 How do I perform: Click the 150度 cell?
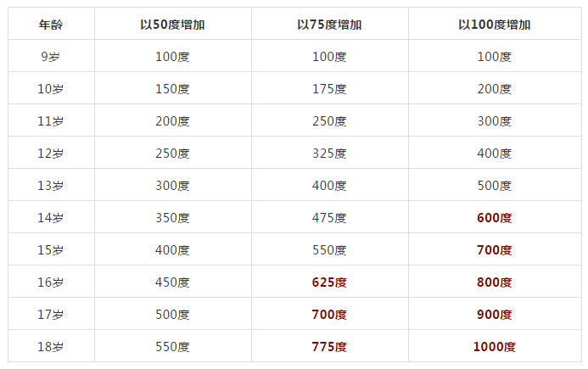click(x=172, y=89)
